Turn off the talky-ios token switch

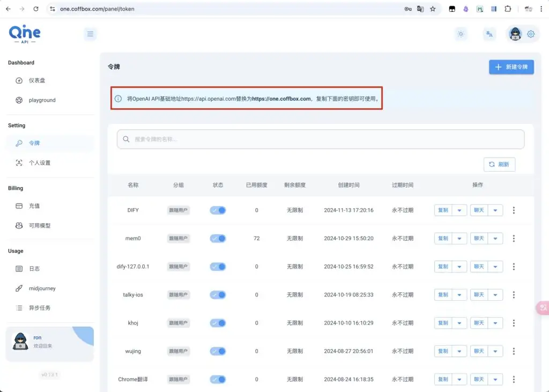(x=218, y=294)
